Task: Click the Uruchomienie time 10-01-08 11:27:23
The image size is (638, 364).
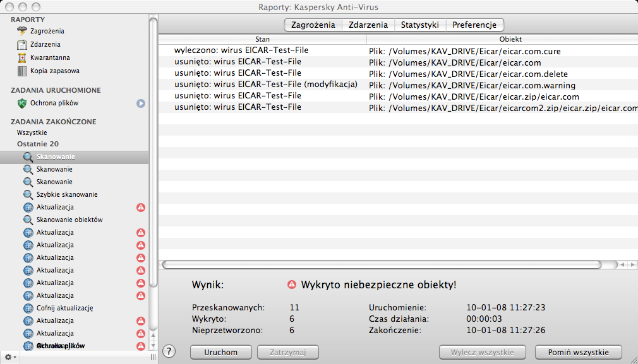Action: [x=506, y=307]
